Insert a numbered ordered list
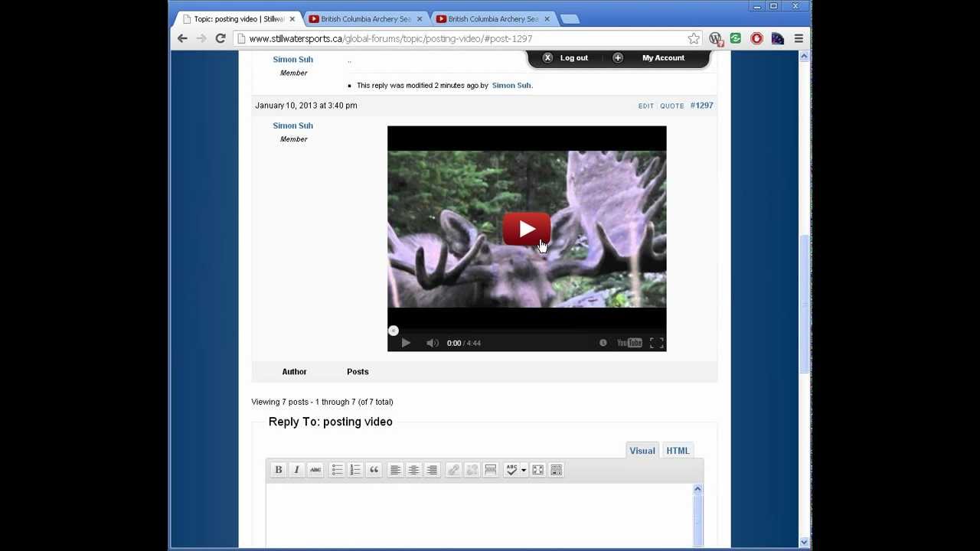This screenshot has height=551, width=980. pyautogui.click(x=355, y=470)
